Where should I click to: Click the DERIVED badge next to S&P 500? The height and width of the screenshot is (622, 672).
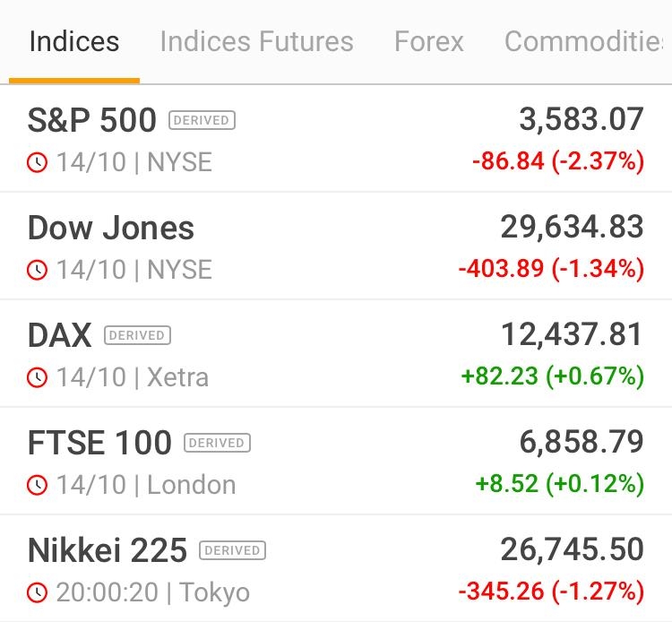pyautogui.click(x=202, y=120)
